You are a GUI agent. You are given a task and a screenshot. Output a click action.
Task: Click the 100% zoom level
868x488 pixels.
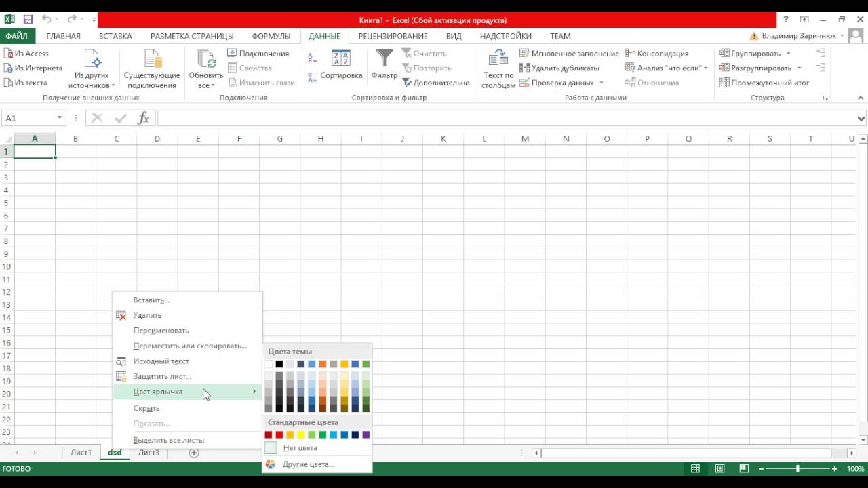click(x=856, y=468)
